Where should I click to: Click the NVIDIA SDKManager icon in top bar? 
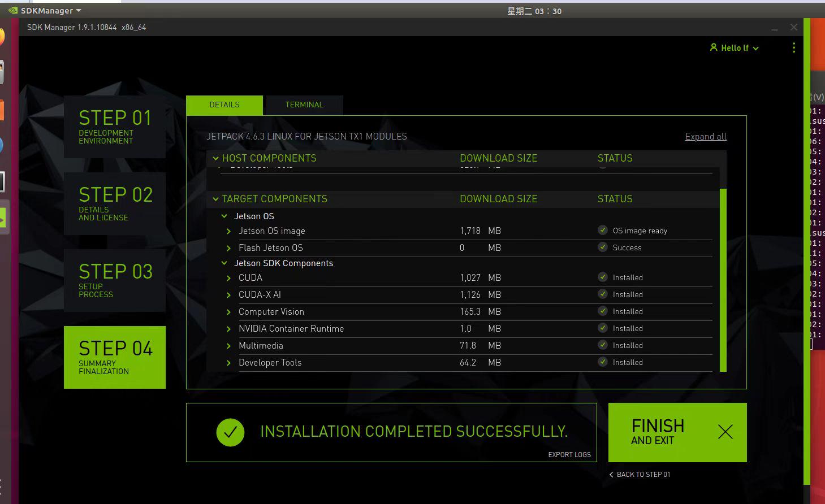point(12,11)
